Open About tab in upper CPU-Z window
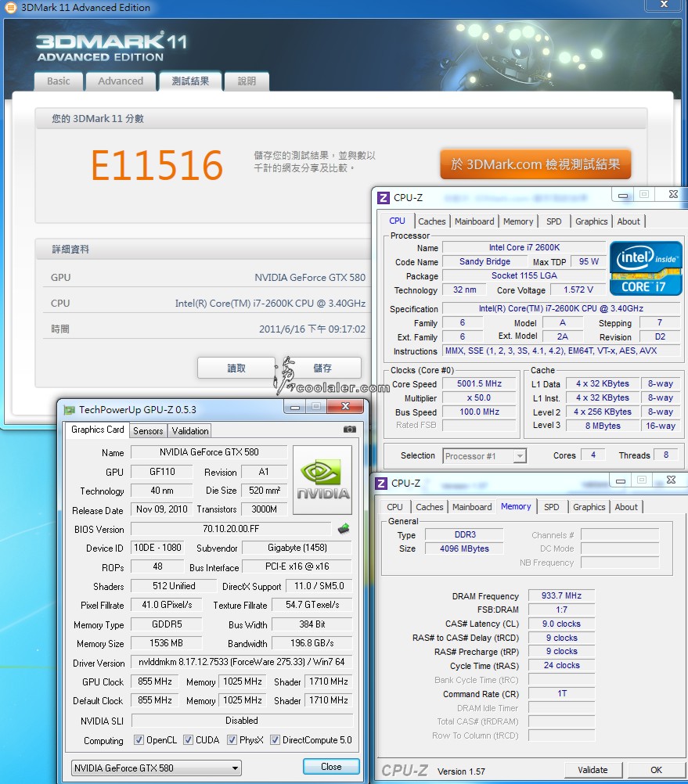This screenshot has width=688, height=784. tap(629, 221)
